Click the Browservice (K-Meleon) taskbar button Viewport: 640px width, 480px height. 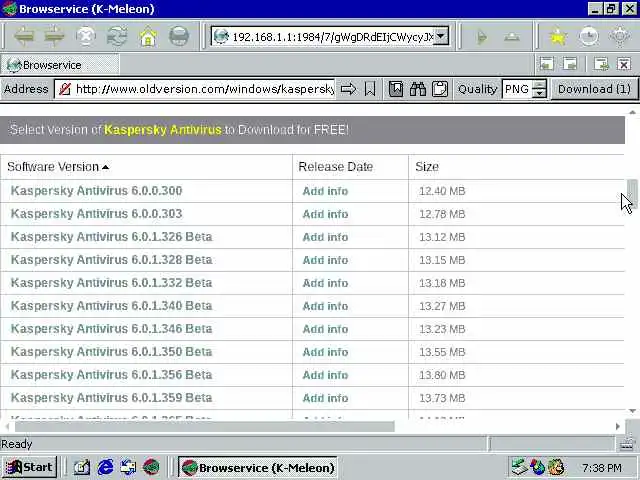(258, 467)
